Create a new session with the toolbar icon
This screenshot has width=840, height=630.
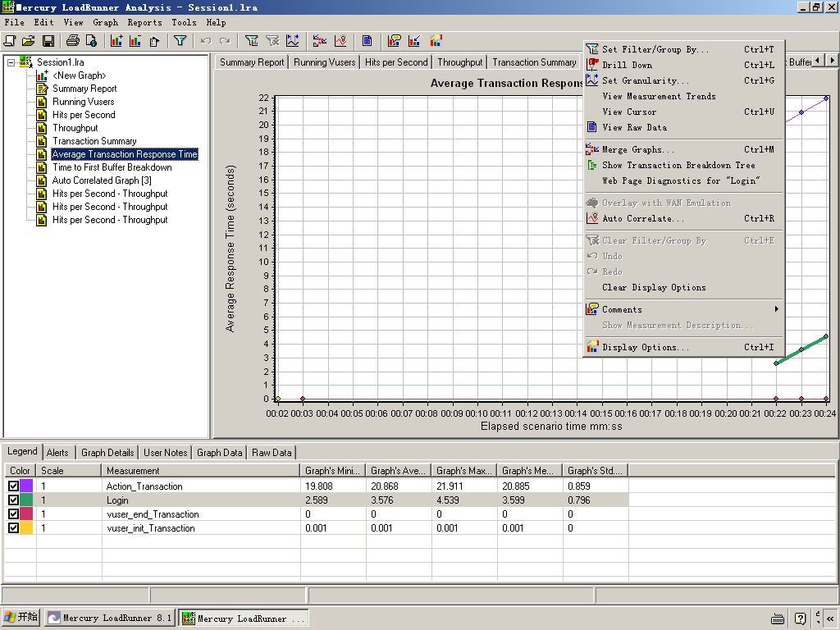10,41
